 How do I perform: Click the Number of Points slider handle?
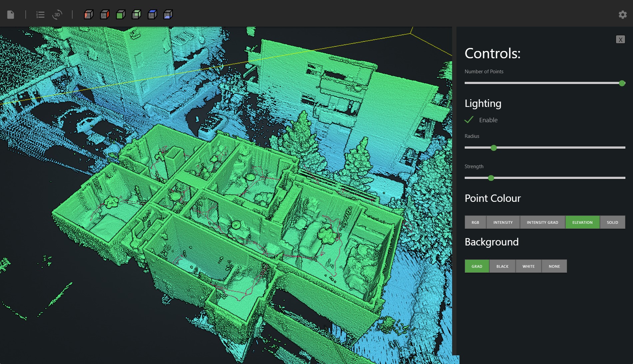pyautogui.click(x=622, y=83)
